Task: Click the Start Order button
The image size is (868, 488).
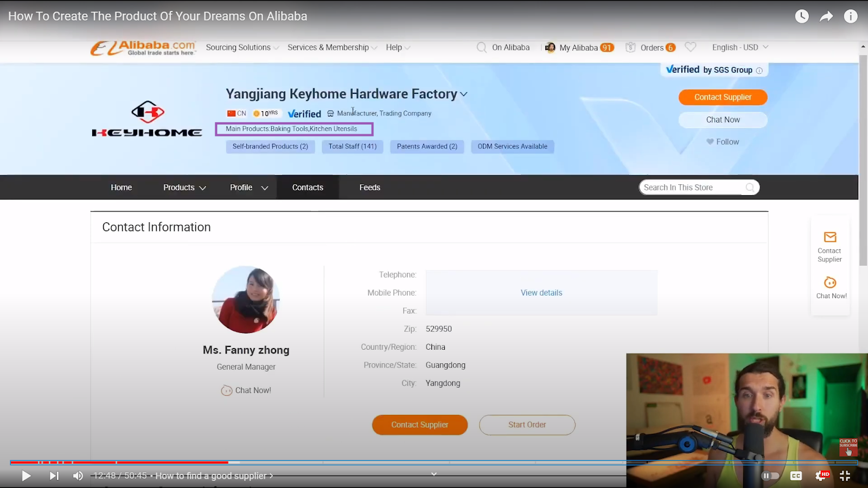Action: (527, 425)
